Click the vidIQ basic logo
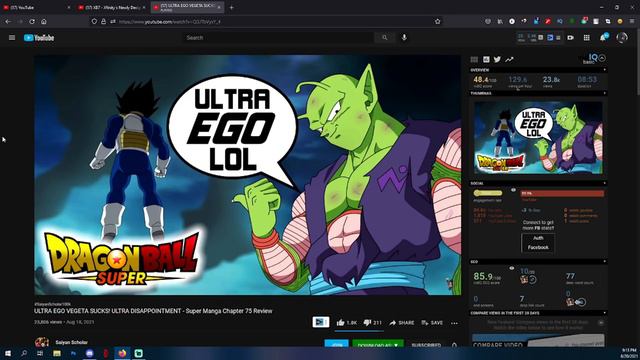The image size is (640, 360). [591, 59]
